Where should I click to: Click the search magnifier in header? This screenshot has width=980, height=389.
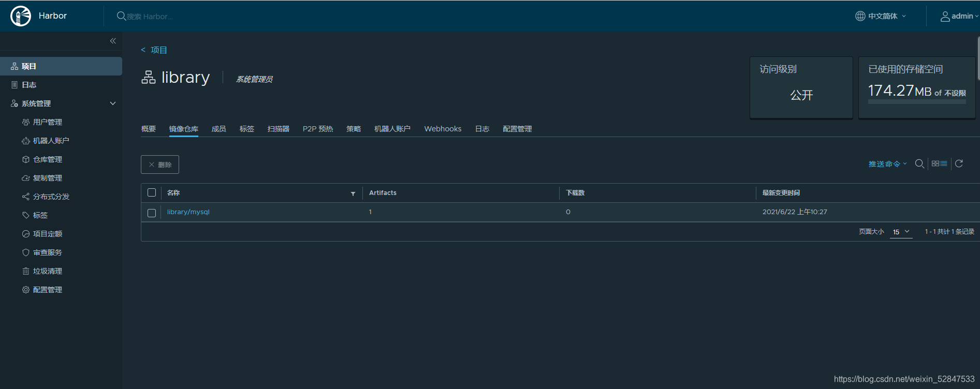[x=121, y=16]
